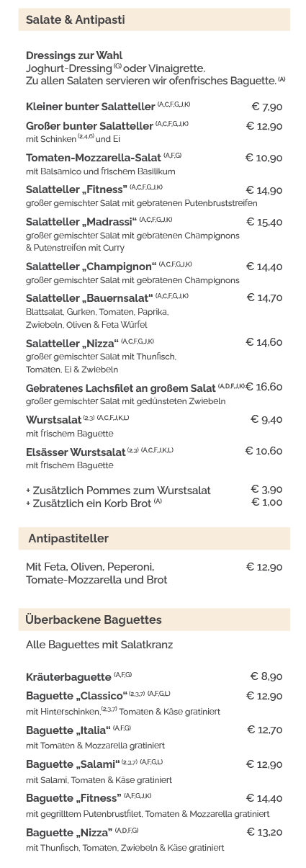Choose Elsässer Wurstsalat entry
The height and width of the screenshot is (868, 306).
click(76, 452)
